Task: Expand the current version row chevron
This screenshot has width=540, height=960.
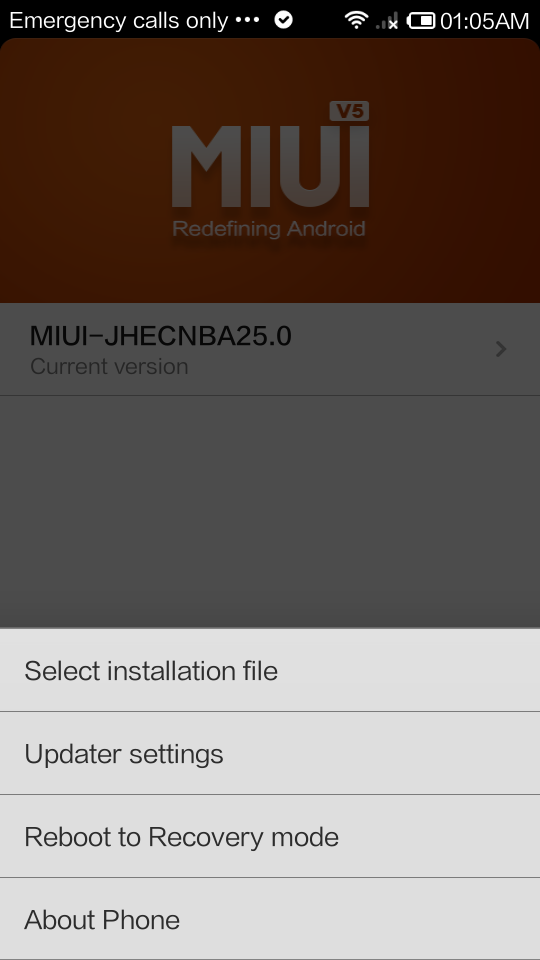Action: 501,349
